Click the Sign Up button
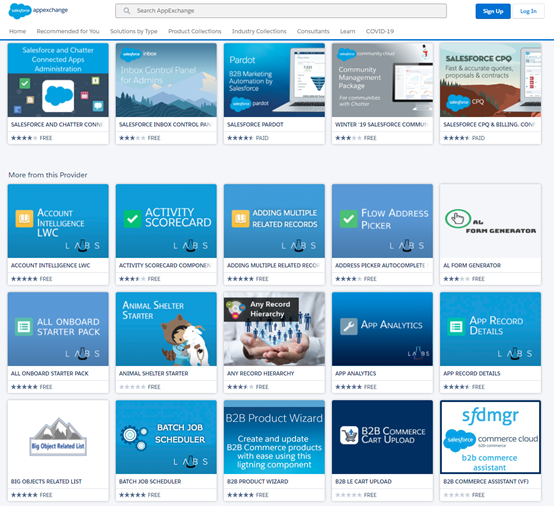This screenshot has height=506, width=554. [493, 11]
